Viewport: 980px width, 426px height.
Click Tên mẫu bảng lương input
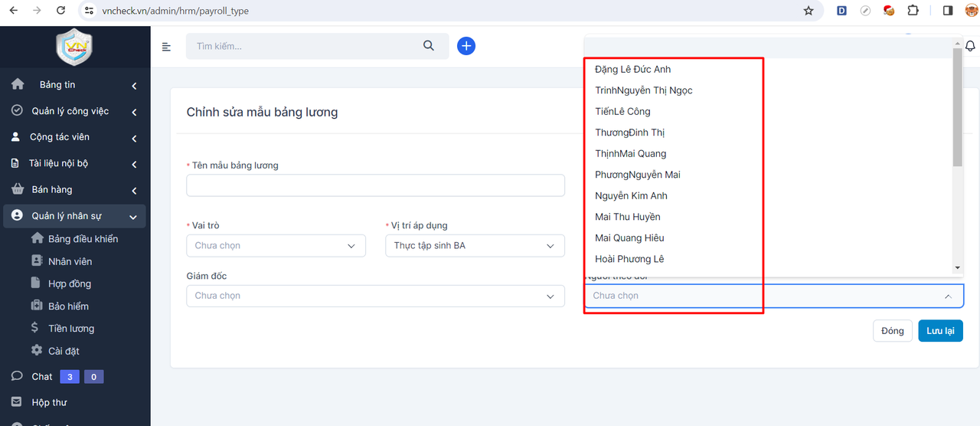point(375,185)
